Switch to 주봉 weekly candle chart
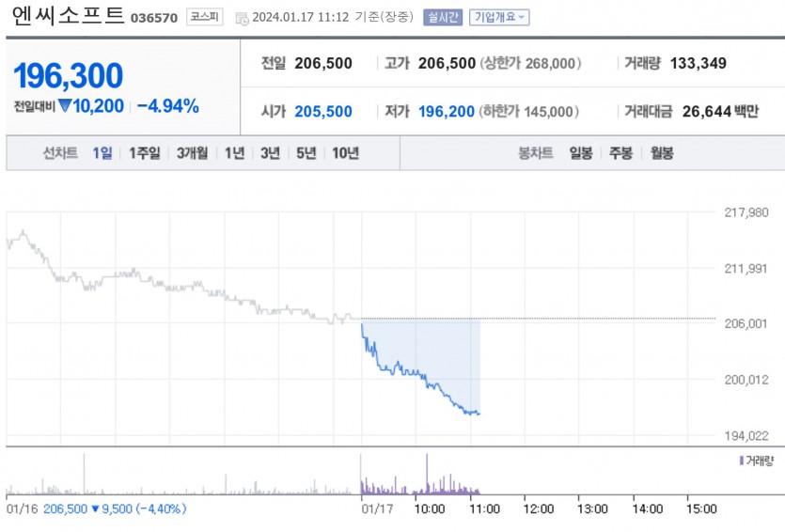 (x=620, y=153)
